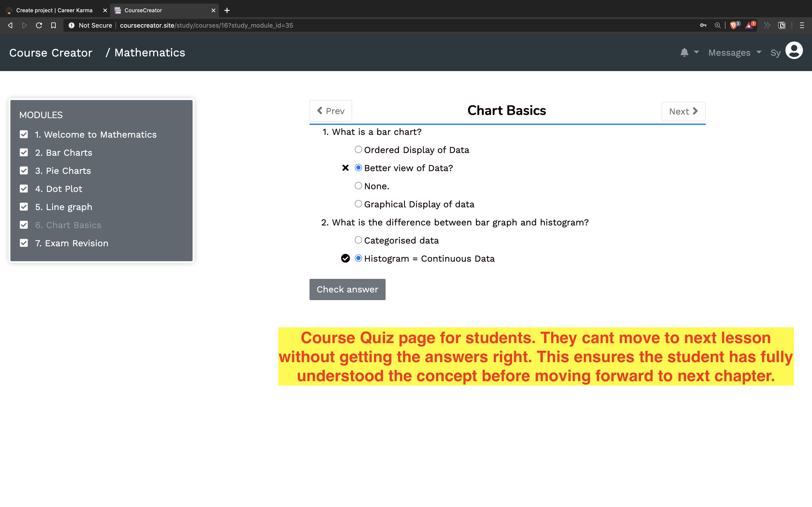
Task: Click the browser reload icon
Action: point(39,26)
